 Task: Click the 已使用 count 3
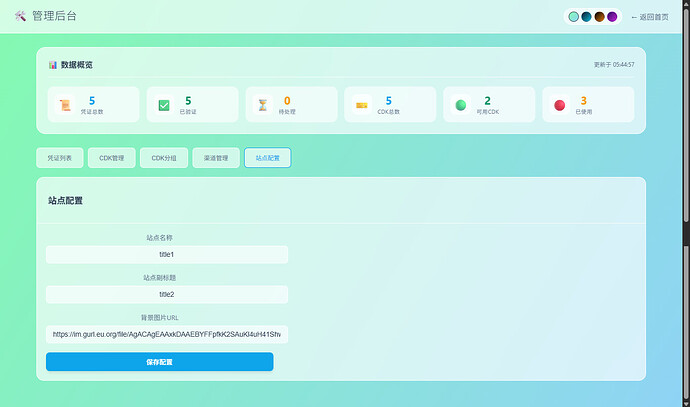point(584,101)
